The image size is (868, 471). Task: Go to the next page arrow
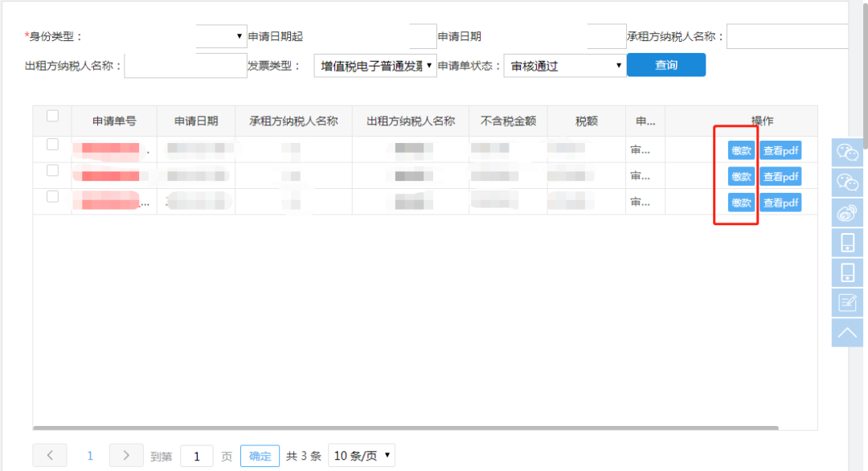pyautogui.click(x=126, y=456)
